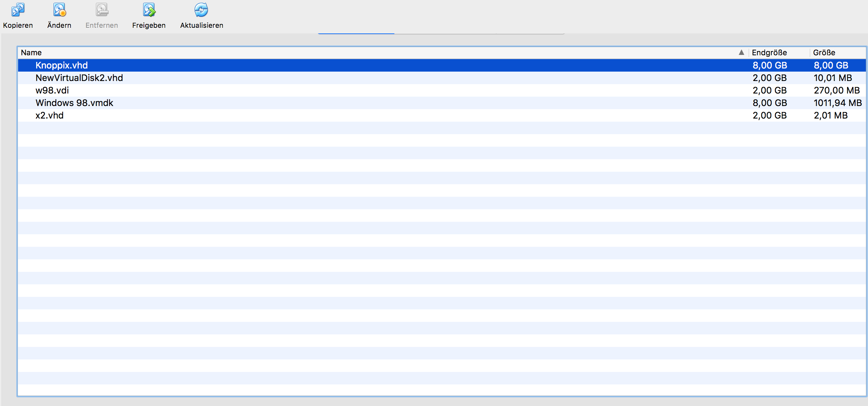Click Endgröße 8,00 GB of Knoppix.vhd
This screenshot has height=406, width=868.
[x=770, y=65]
